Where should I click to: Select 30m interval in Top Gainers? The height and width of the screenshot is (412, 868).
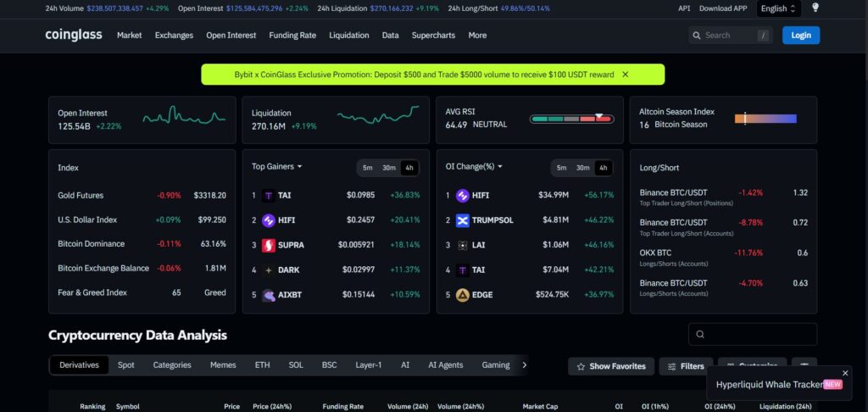click(388, 168)
